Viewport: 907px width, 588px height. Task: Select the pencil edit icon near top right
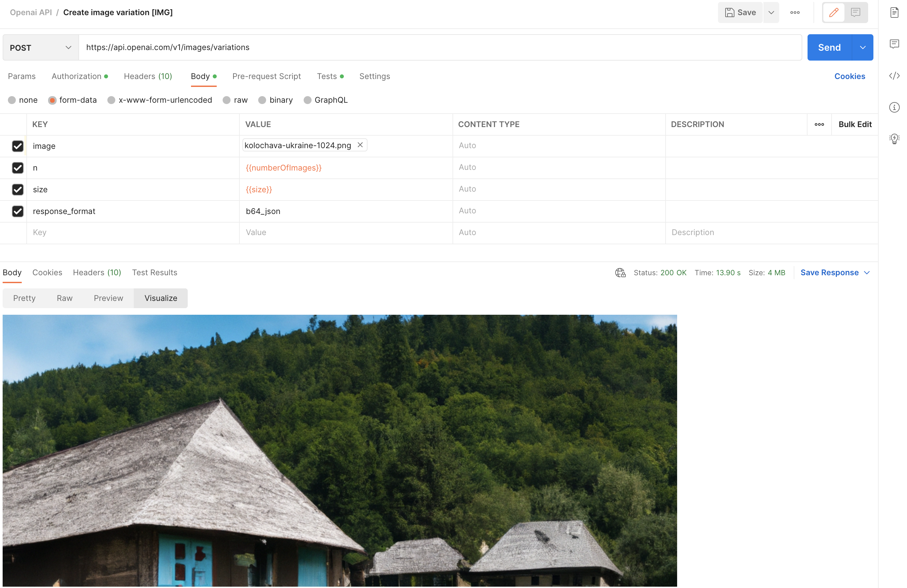point(834,12)
